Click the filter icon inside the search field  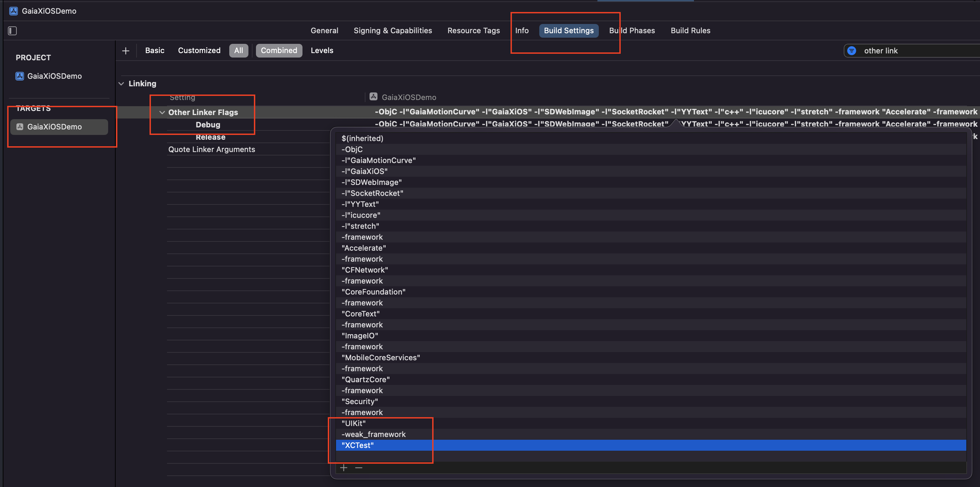tap(851, 50)
